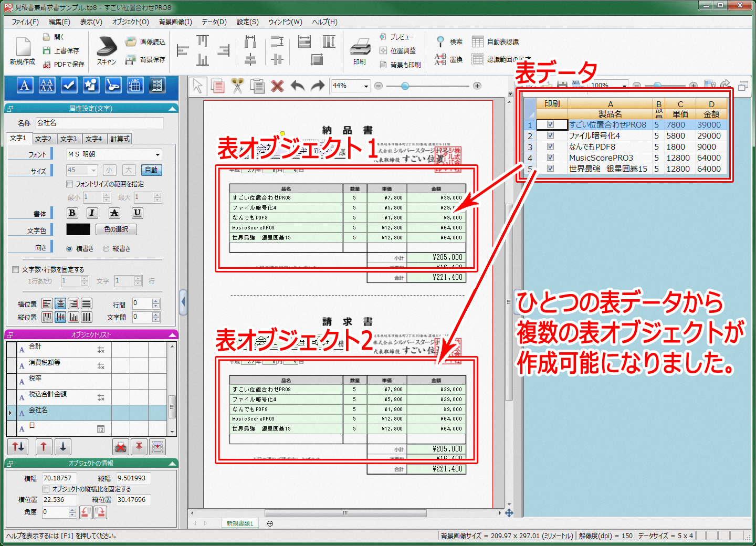Click the black 文字色 color swatch
Image resolution: width=756 pixels, height=546 pixels.
pyautogui.click(x=78, y=229)
